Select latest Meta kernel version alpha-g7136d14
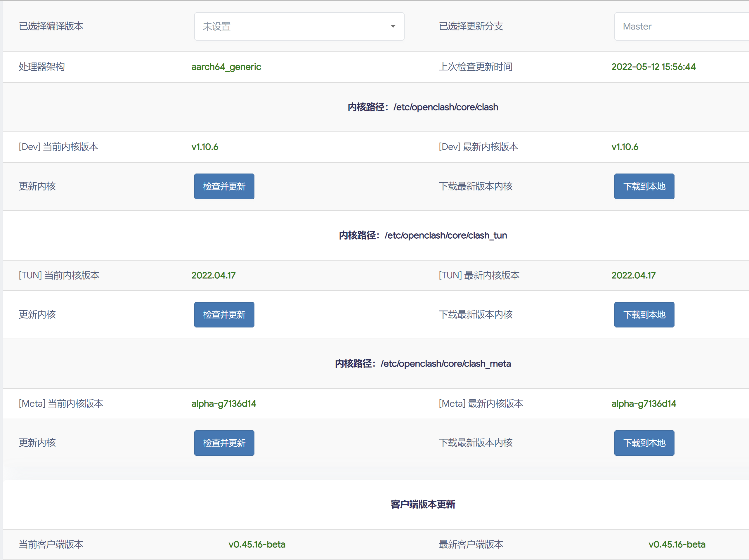The width and height of the screenshot is (749, 560). click(x=644, y=404)
